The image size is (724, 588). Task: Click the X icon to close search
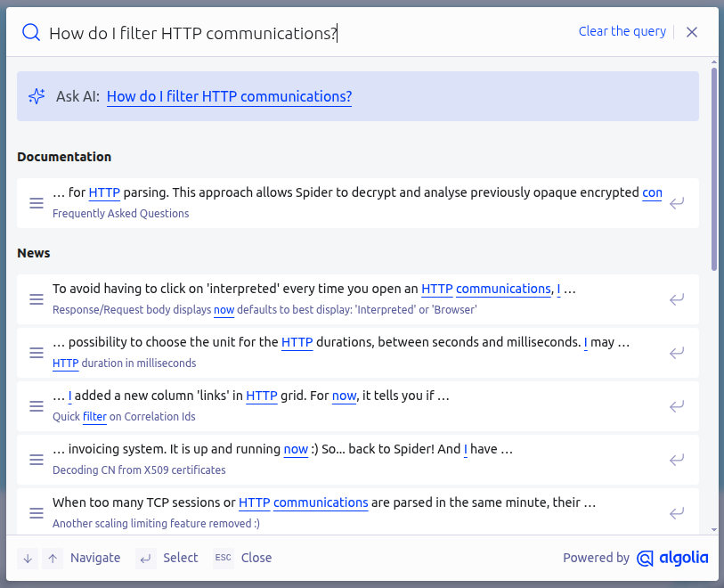tap(692, 32)
